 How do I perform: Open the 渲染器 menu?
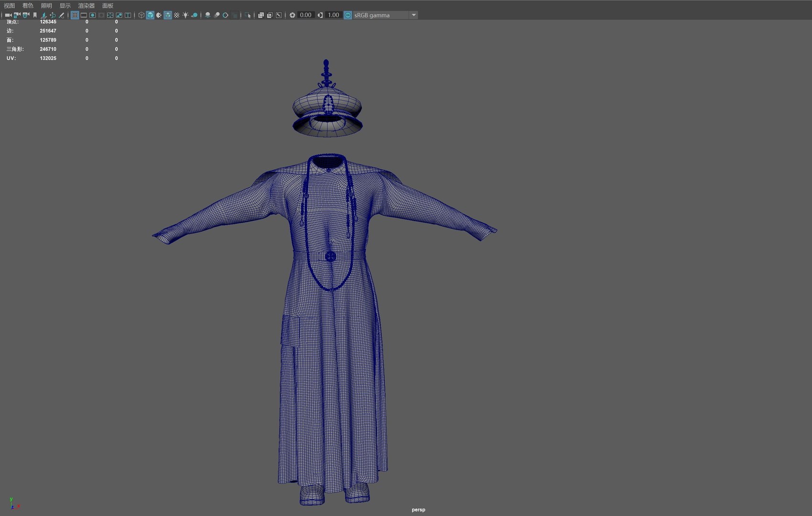(x=87, y=6)
